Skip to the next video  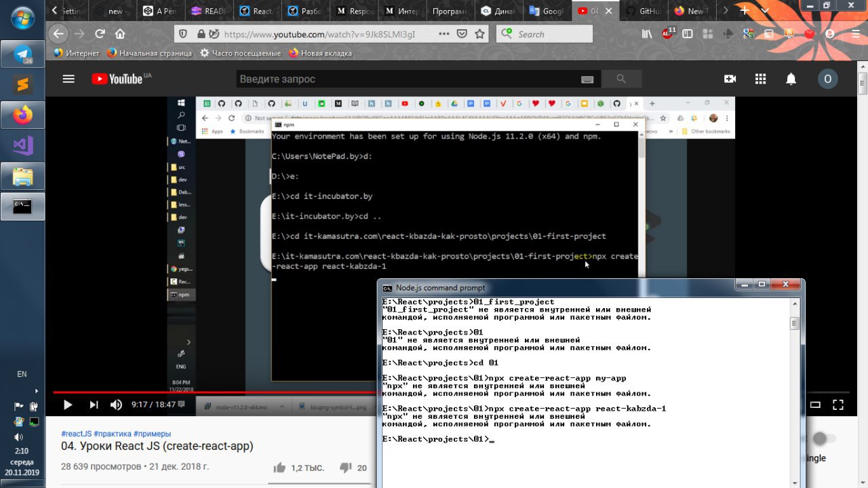(x=94, y=405)
